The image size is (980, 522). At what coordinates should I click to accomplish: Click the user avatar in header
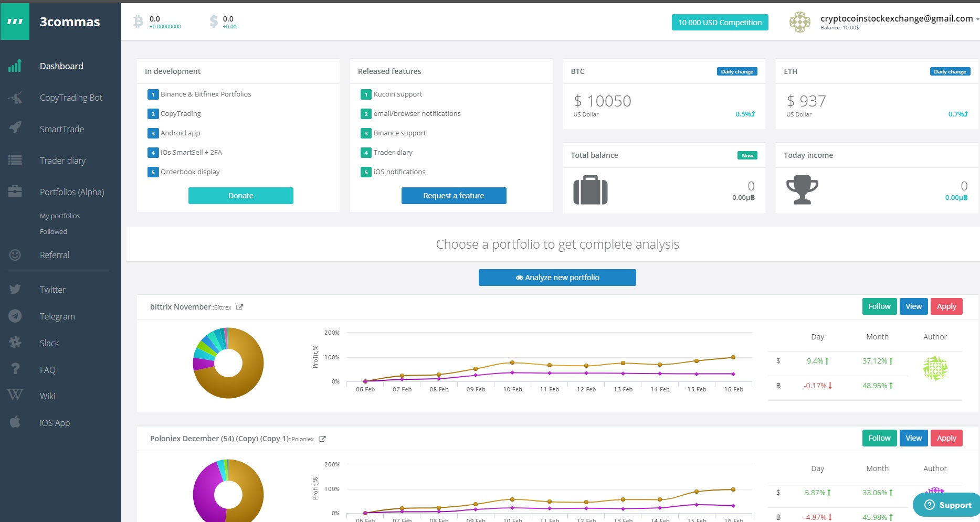point(800,22)
